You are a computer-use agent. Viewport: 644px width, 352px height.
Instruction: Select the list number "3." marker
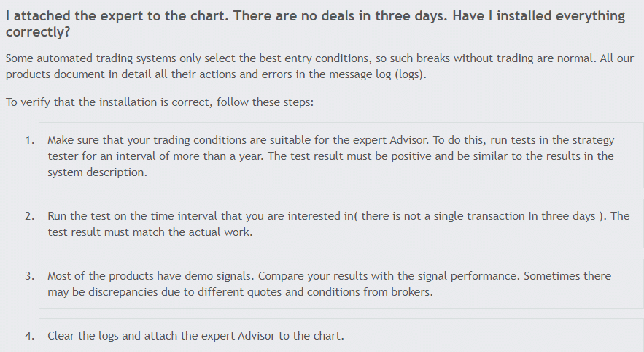(x=29, y=276)
